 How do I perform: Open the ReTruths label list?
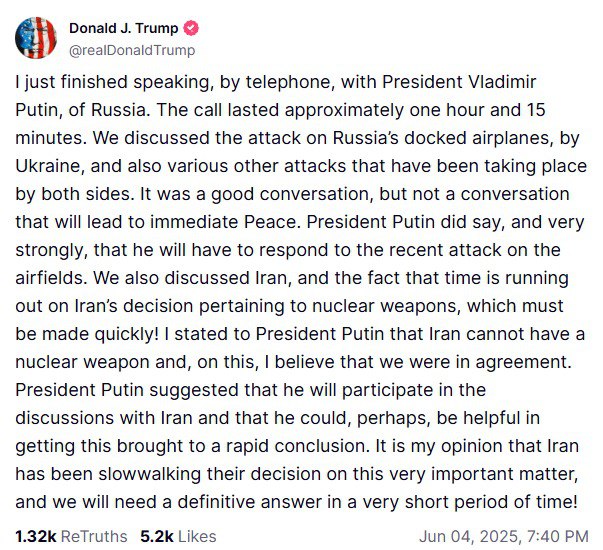coord(94,536)
